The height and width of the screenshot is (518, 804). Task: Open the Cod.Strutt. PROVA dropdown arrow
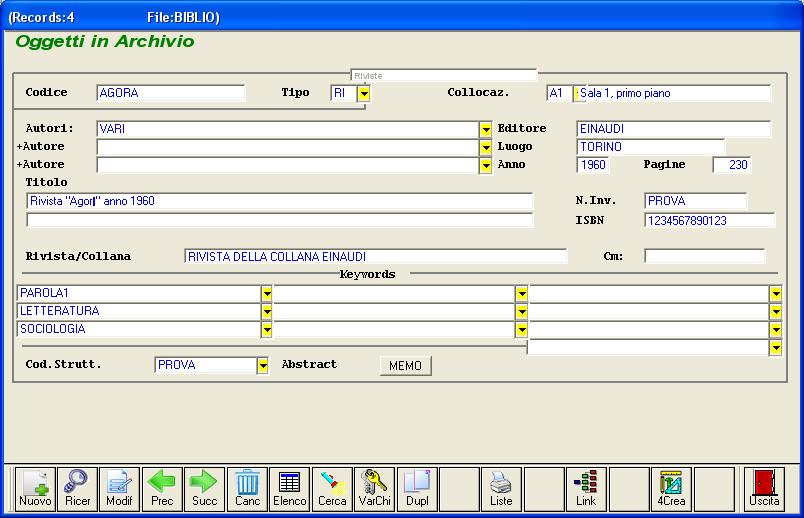click(x=263, y=365)
